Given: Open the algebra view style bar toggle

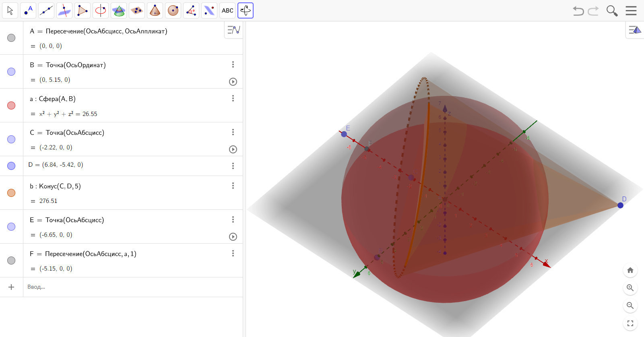Looking at the screenshot, I should tap(233, 30).
